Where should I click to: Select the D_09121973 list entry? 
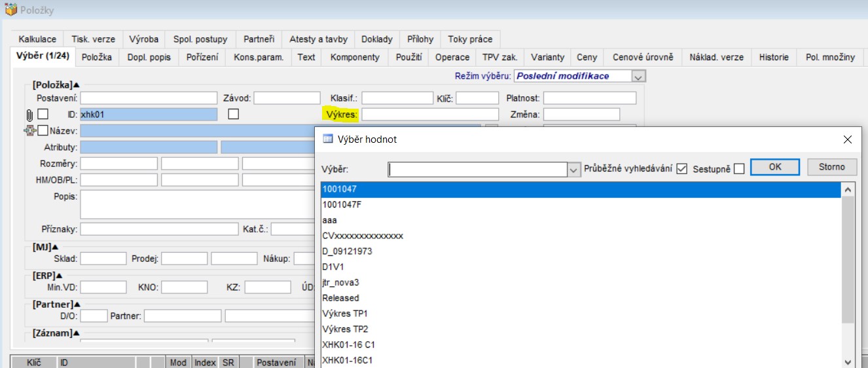click(580, 251)
